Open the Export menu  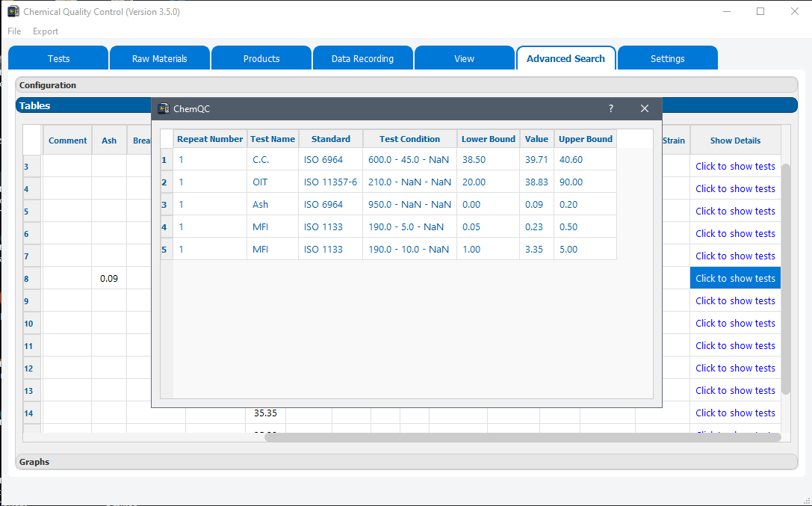click(x=45, y=31)
